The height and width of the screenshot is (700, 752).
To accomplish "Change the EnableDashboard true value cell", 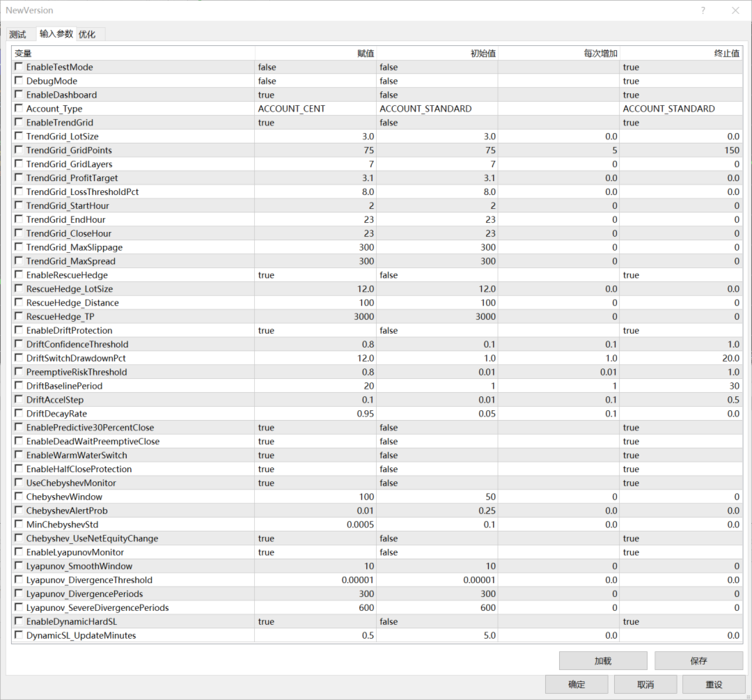I will [x=315, y=95].
